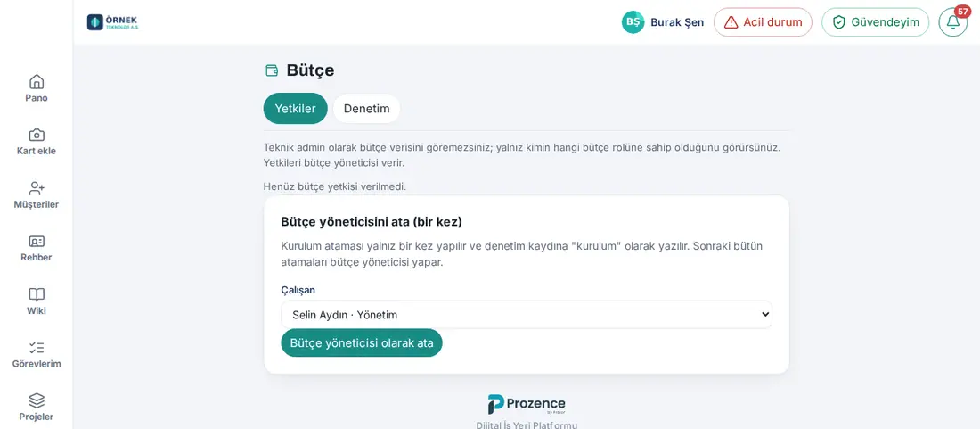
Task: Click the Bütçe wallet icon
Action: point(271,70)
